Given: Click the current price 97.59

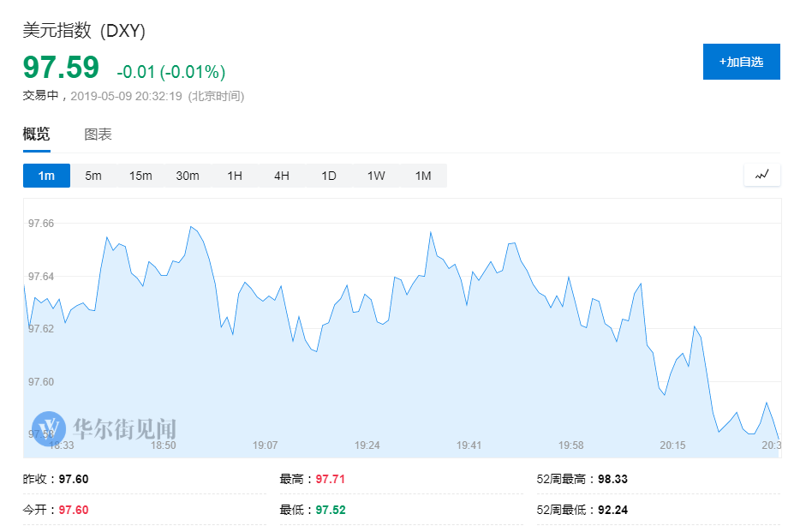Looking at the screenshot, I should 61,68.
